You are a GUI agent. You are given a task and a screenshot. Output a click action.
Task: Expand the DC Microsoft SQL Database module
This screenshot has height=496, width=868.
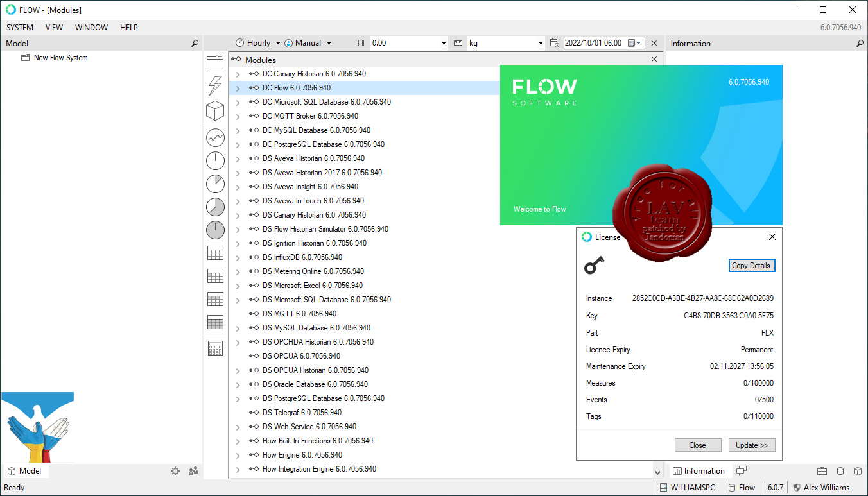tap(238, 102)
